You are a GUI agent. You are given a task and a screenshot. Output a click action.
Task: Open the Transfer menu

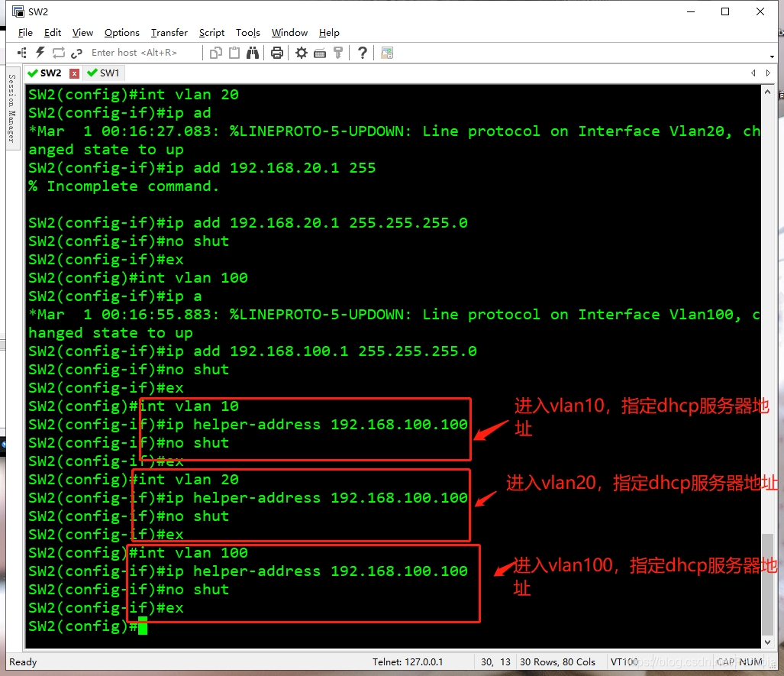[169, 33]
